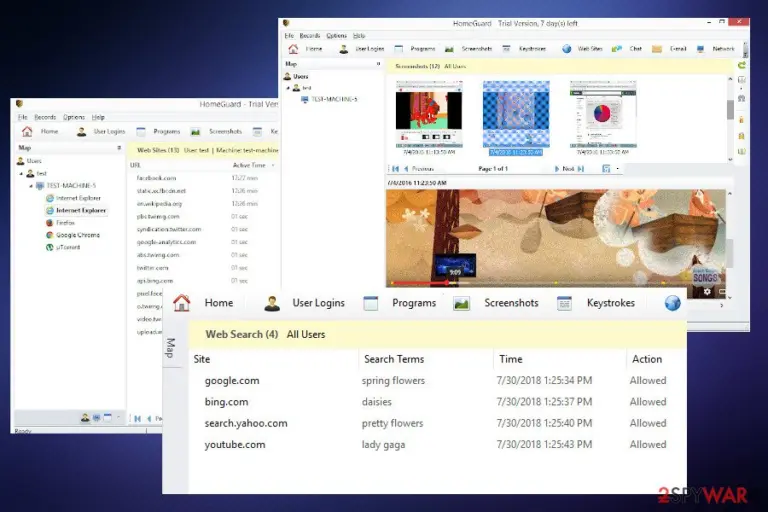Toggle the Active Time sort arrow
Image resolution: width=768 pixels, height=512 pixels.
[x=273, y=166]
